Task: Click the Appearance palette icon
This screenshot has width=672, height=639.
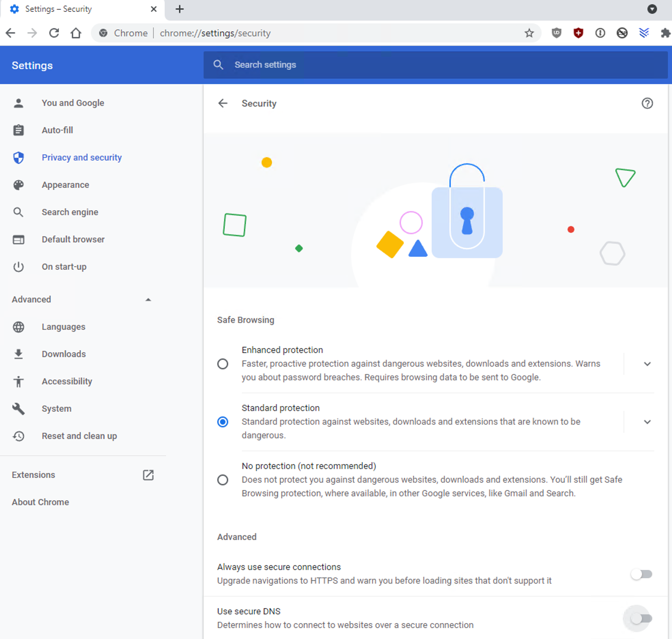Action: pyautogui.click(x=18, y=185)
